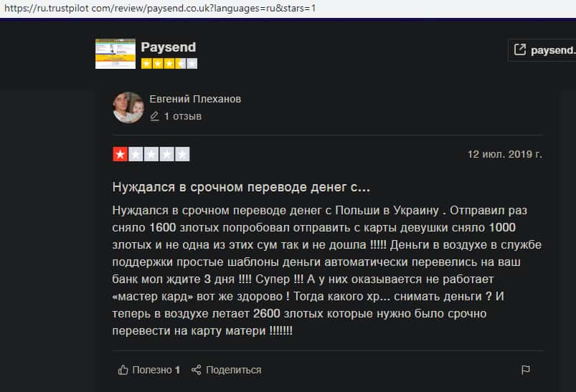Open the 1 отзыв reviews count link
Viewport: 576px width, 392px height.
(x=182, y=116)
